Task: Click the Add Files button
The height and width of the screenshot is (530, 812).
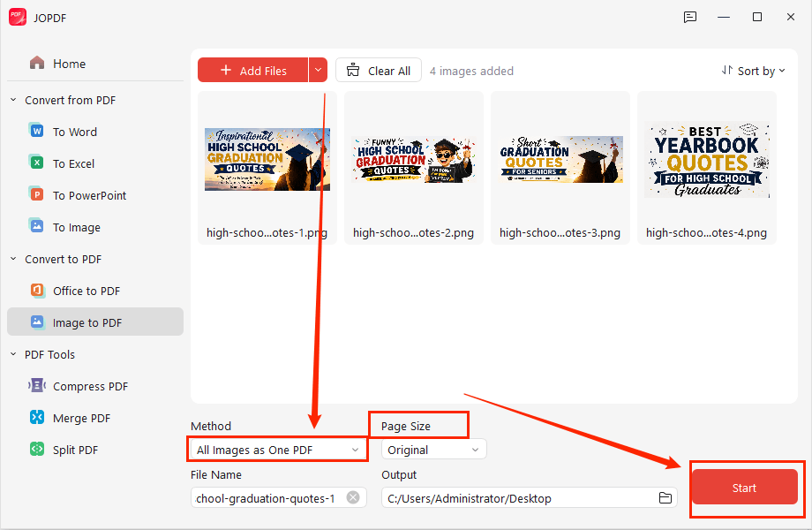Action: pyautogui.click(x=252, y=70)
